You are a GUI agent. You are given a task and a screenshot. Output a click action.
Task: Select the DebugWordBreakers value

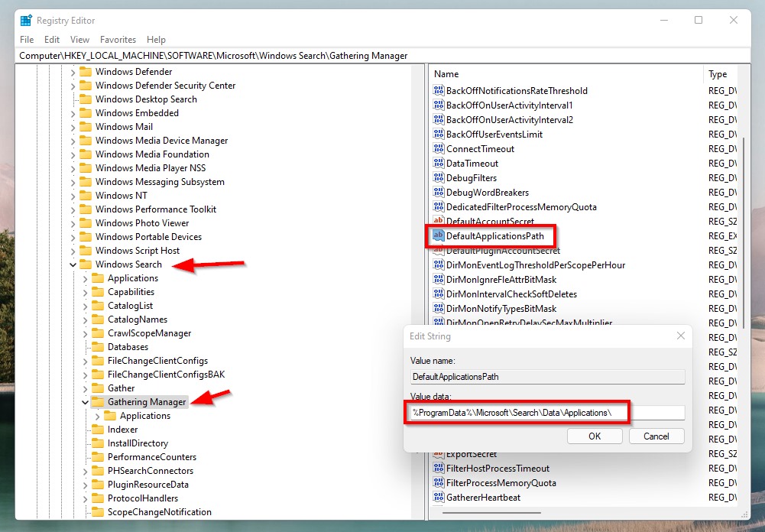point(488,193)
